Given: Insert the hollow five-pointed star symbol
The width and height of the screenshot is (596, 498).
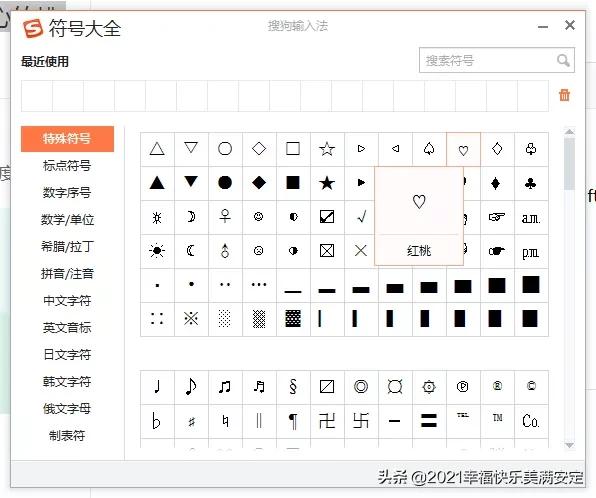Looking at the screenshot, I should [x=327, y=149].
